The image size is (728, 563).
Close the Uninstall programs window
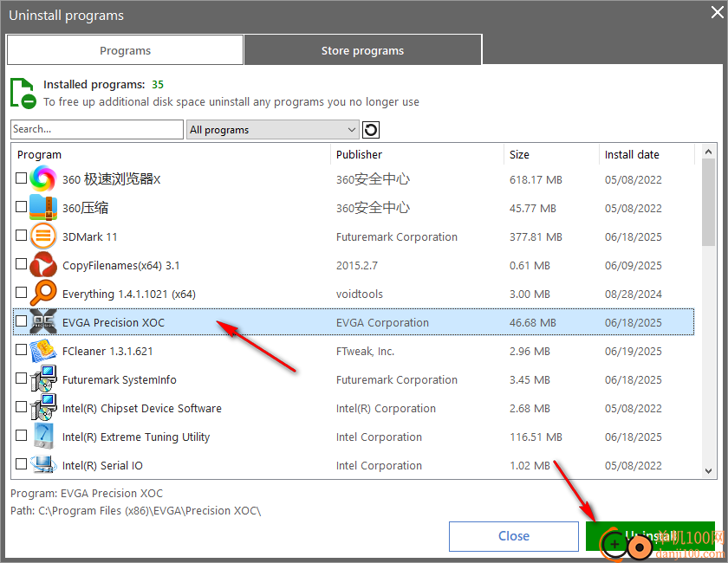718,12
